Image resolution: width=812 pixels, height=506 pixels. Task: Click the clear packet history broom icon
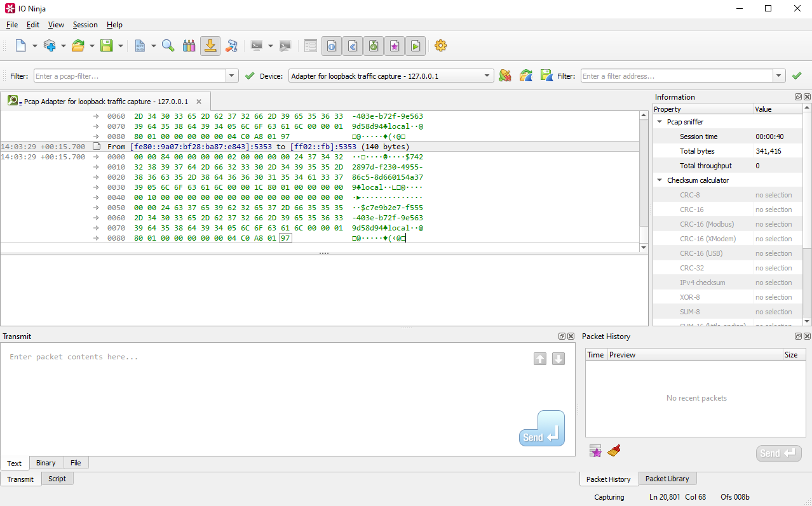[x=613, y=451]
